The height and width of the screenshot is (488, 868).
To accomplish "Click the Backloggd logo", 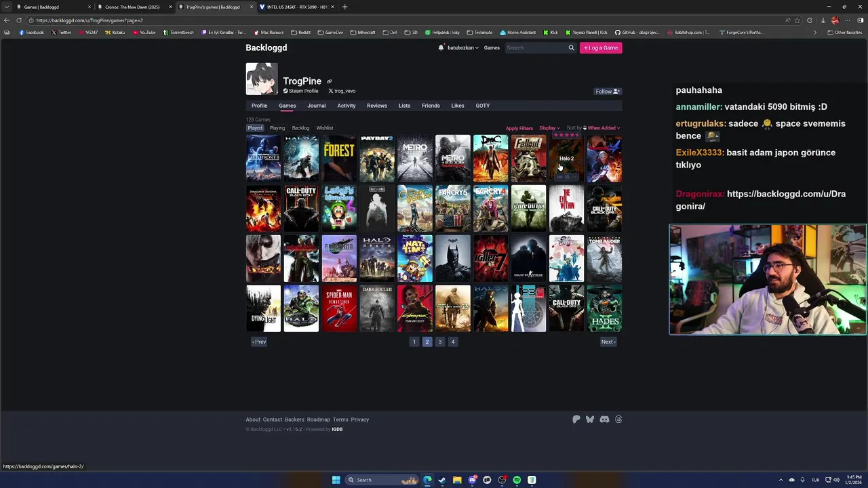I will (x=267, y=47).
